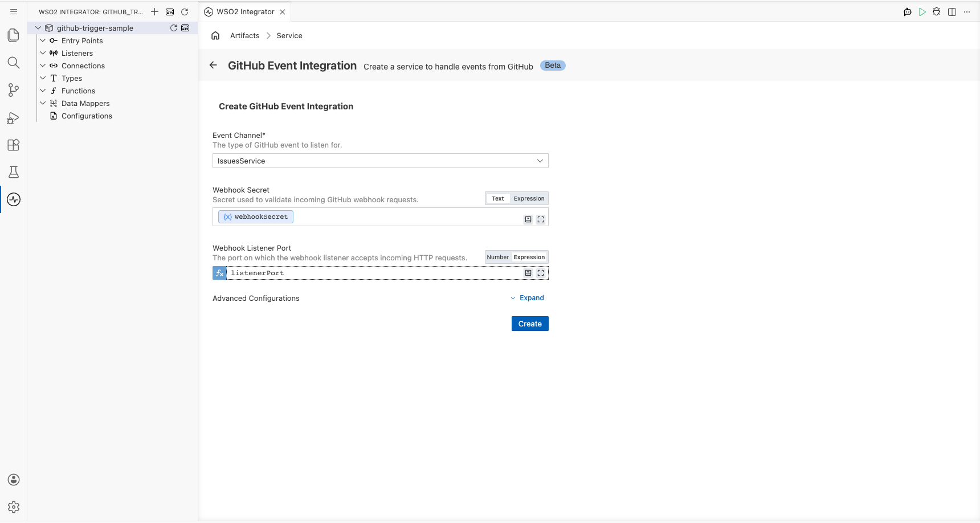Open the Extensions view
Image resolution: width=980 pixels, height=523 pixels.
[14, 145]
